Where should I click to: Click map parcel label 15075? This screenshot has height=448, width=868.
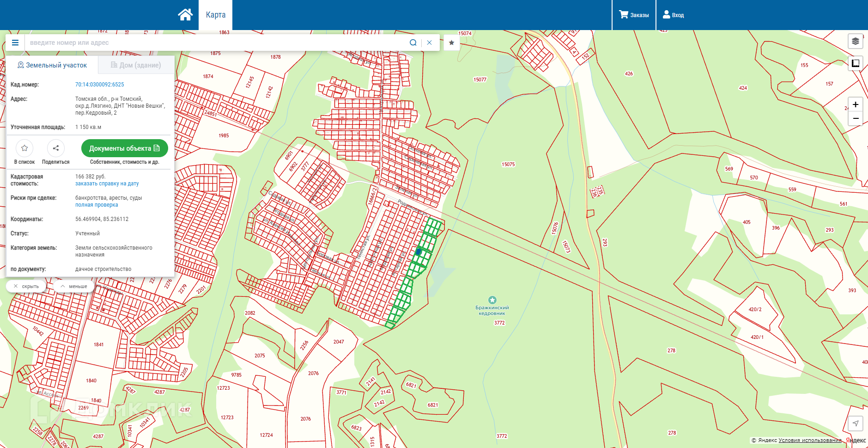point(508,164)
